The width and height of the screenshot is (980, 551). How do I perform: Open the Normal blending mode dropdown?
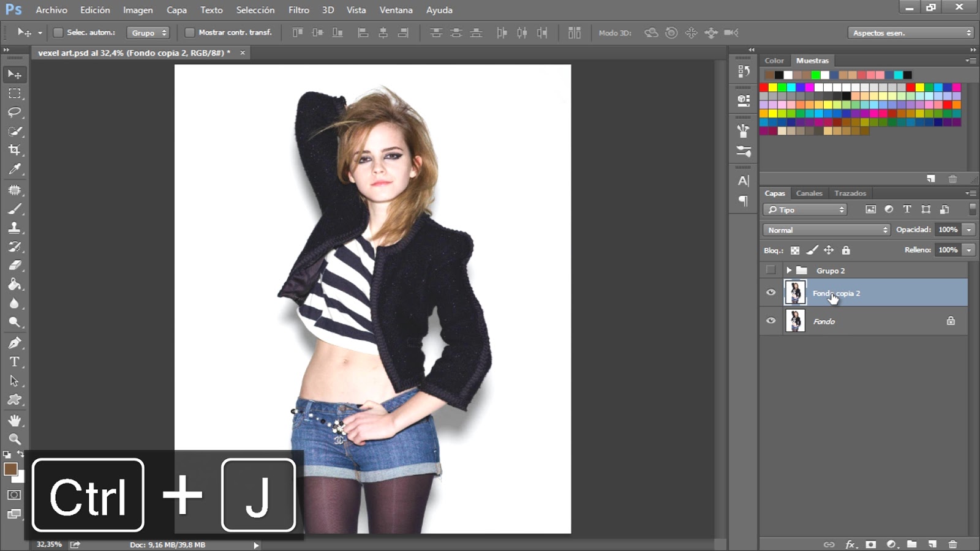[x=826, y=230]
